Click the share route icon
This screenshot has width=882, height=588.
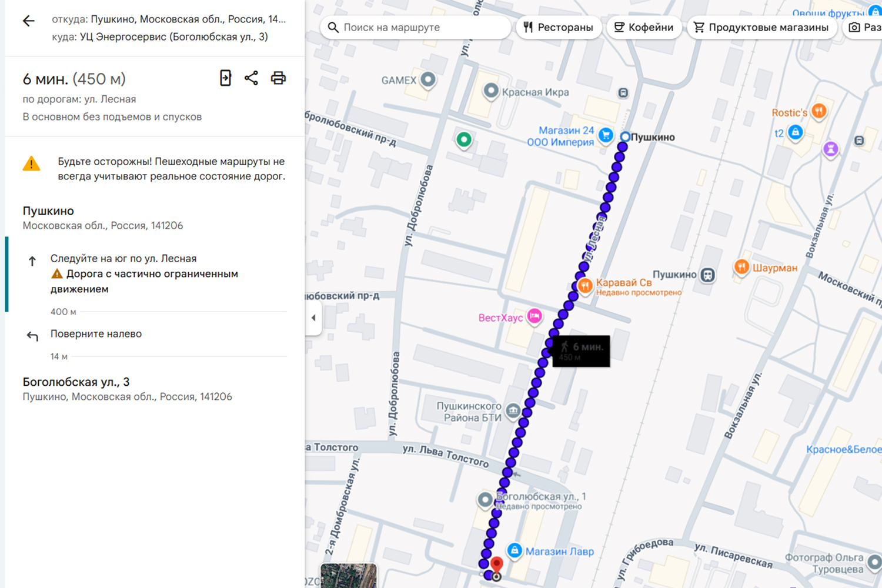point(251,78)
